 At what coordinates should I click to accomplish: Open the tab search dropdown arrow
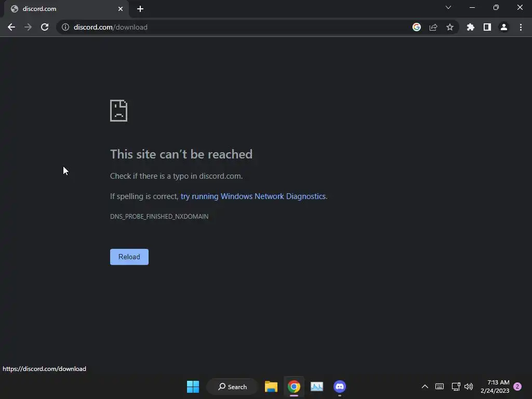(x=448, y=7)
